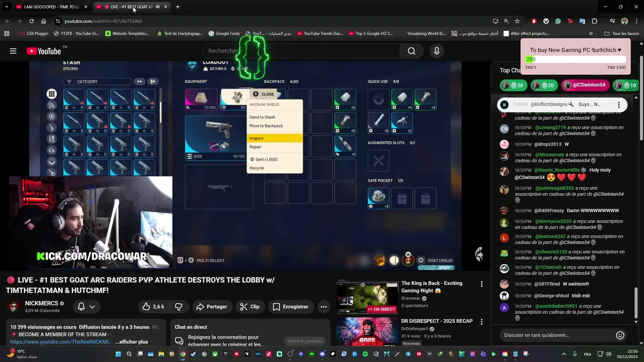Open Chrome three-dot menu
The image size is (644, 362).
click(637, 21)
